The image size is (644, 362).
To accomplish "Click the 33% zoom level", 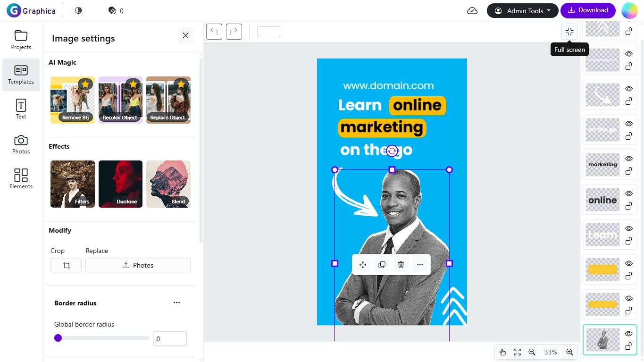I will (x=551, y=352).
